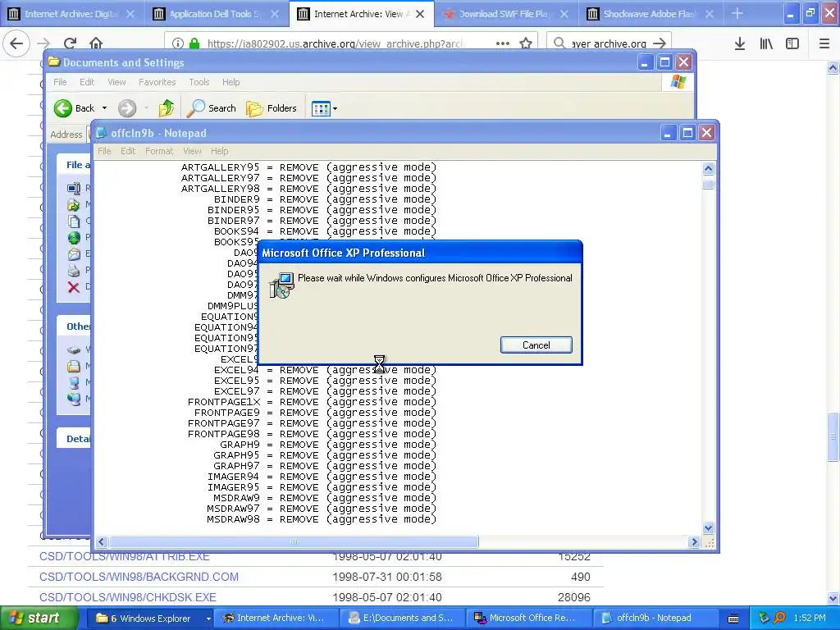Click the line ARTGALLERY95 = REMOVE in Notepad
Viewport: 840px width, 630px height.
pos(308,167)
